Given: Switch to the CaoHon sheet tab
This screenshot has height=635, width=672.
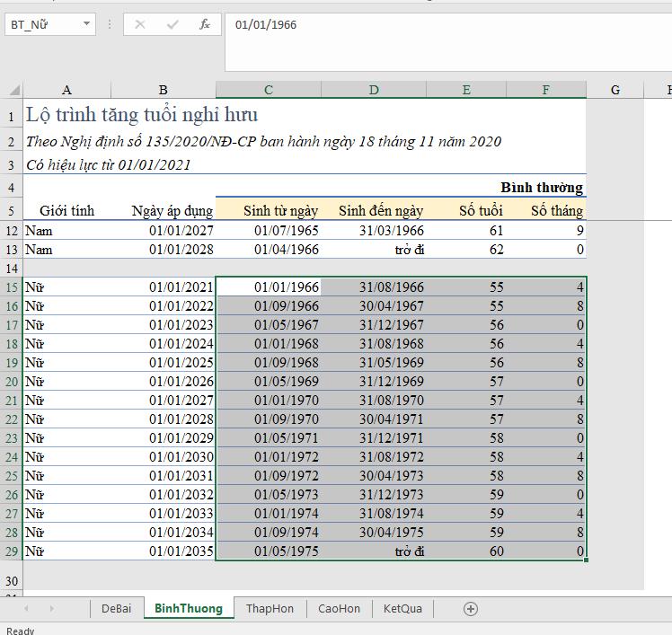Looking at the screenshot, I should tap(339, 608).
